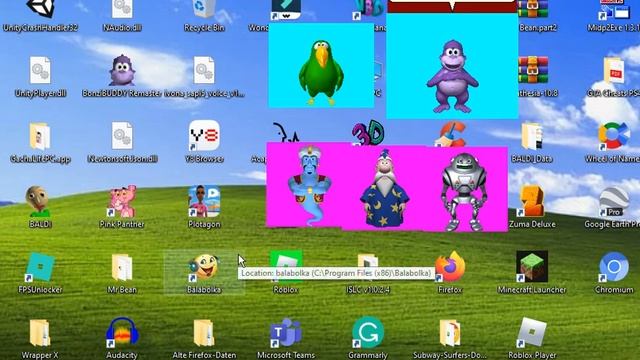640x360 pixels.
Task: Open the UnityCrashHandler32 desktop icon
Action: click(x=40, y=10)
